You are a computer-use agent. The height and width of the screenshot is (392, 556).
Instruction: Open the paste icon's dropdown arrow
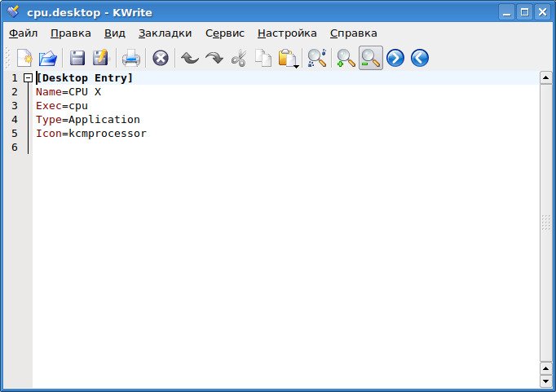(x=296, y=65)
